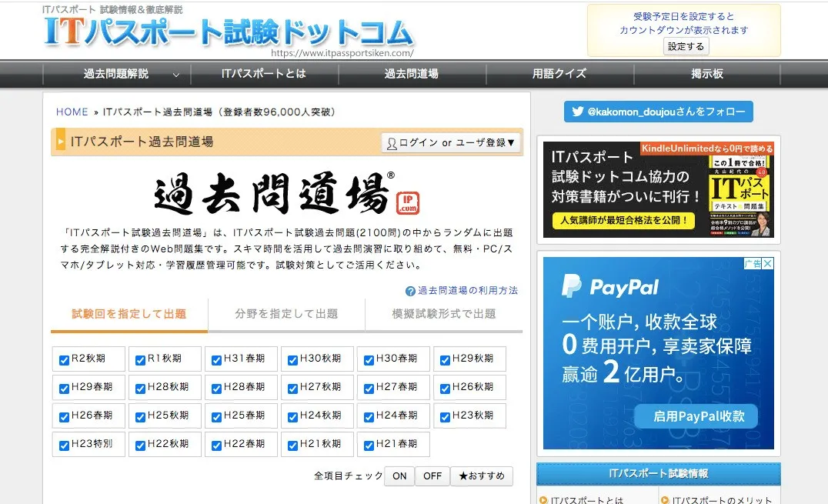Toggle the H29秋期 checkbox
The width and height of the screenshot is (828, 504).
pyautogui.click(x=445, y=360)
